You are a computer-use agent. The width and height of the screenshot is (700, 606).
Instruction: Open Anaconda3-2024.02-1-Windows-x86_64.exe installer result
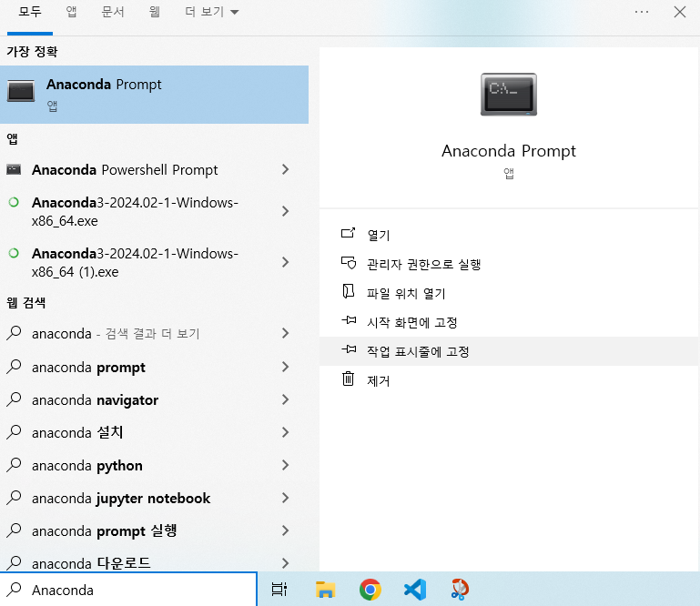click(x=138, y=211)
